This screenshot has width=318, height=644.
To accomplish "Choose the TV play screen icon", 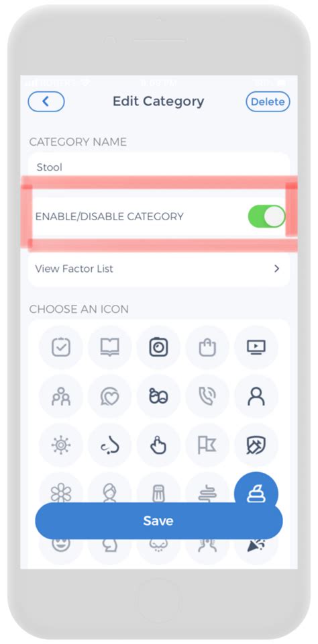I will pyautogui.click(x=256, y=347).
